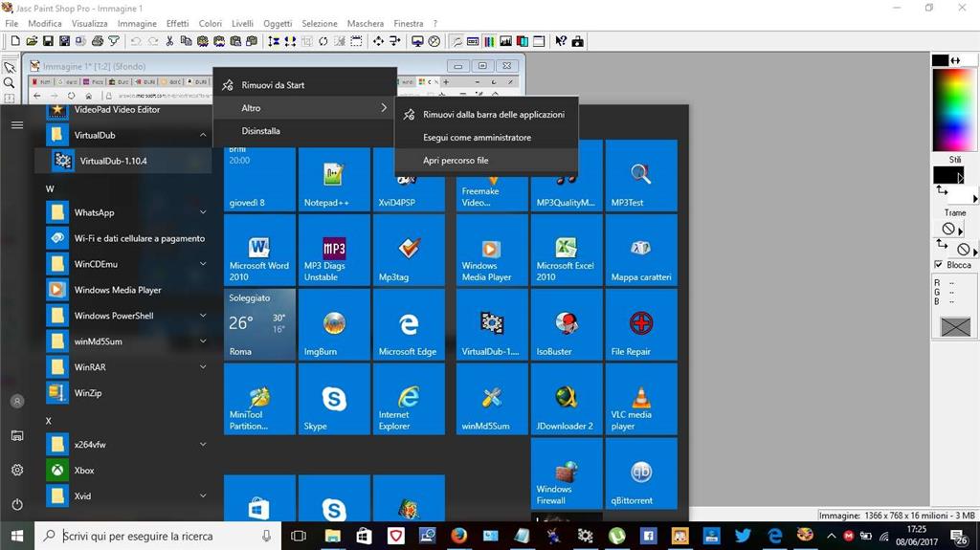Toggle the Blocca checkbox
The image size is (980, 550).
point(938,264)
